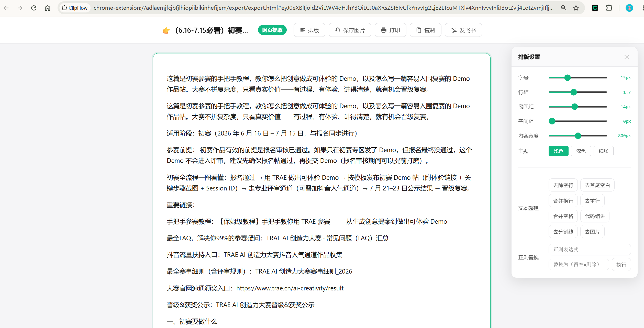Click the 手把手参赛教程 line

coord(307,221)
